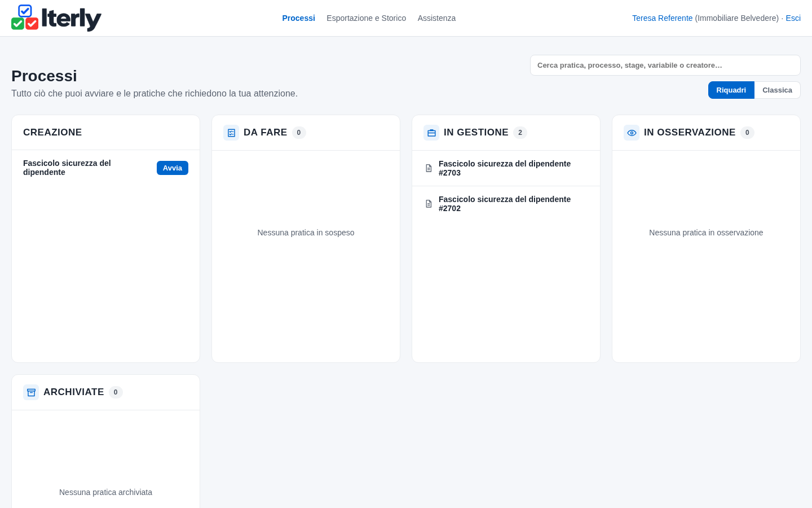Click the CREAZIONE panel heading
This screenshot has height=508, width=812.
tap(52, 133)
